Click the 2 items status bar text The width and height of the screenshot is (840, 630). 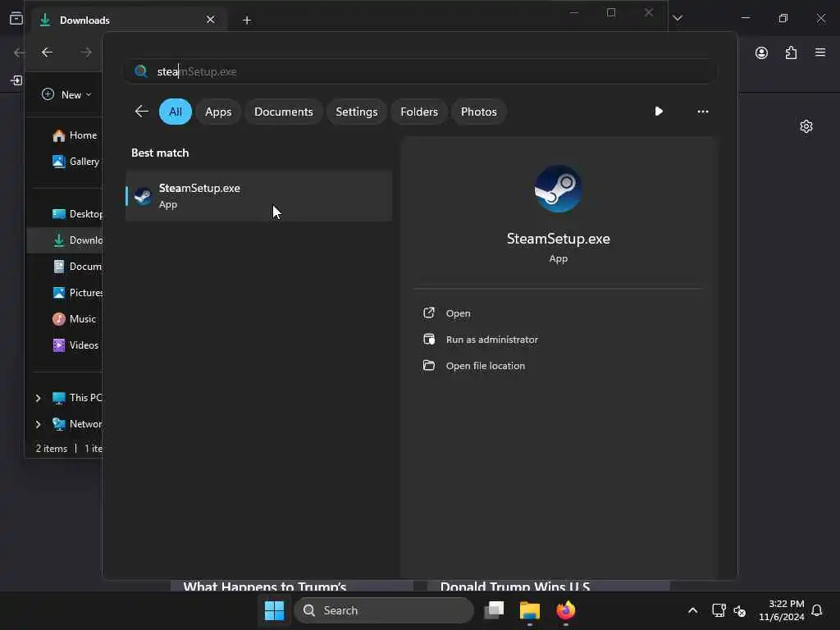[x=52, y=449]
